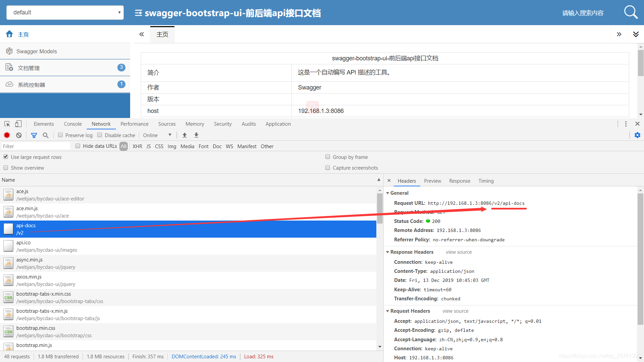This screenshot has width=644, height=362.
Task: Collapse the Request Headers section
Action: tap(388, 311)
